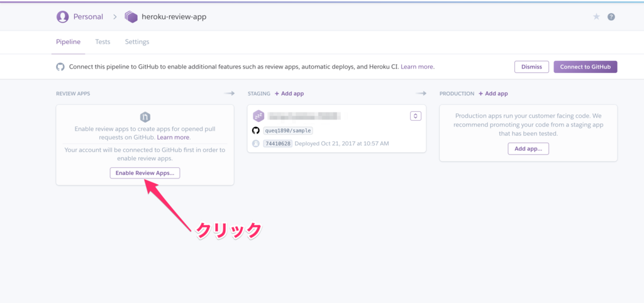Screen dimensions: 644x303
Task: Click the Enable Review Apps button
Action: 145,173
